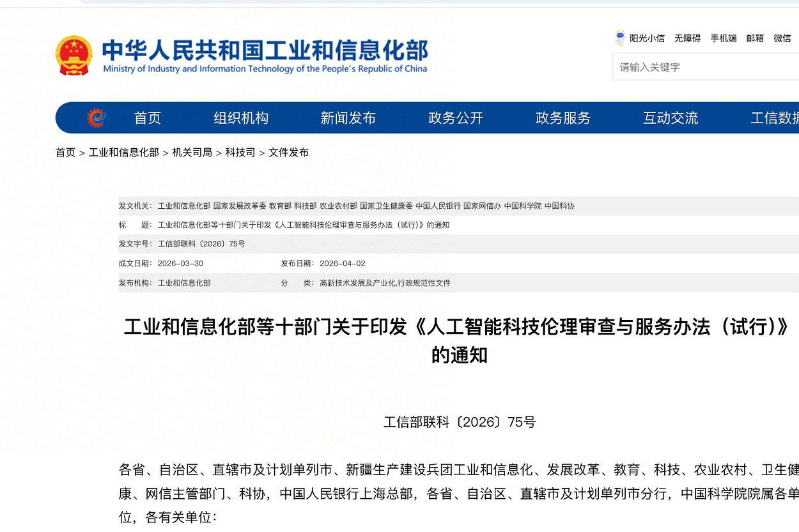This screenshot has height=532, width=799.
Task: Click the 教育部 agency name in metadata
Action: [x=280, y=206]
